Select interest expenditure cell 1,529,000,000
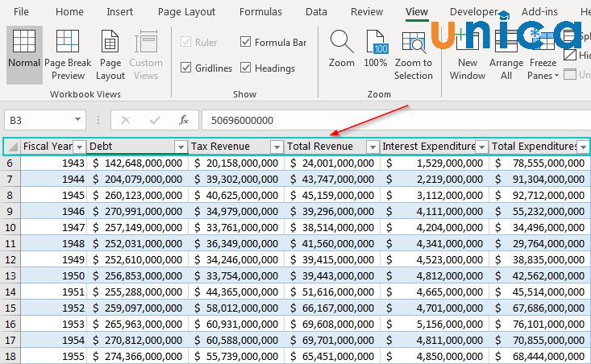Screen dimensions: 591x364 435,163
